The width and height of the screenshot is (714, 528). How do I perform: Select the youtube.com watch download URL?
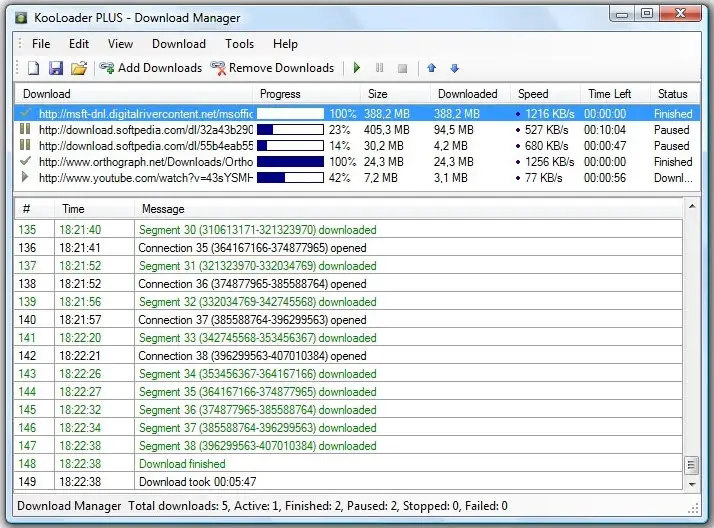[146, 178]
